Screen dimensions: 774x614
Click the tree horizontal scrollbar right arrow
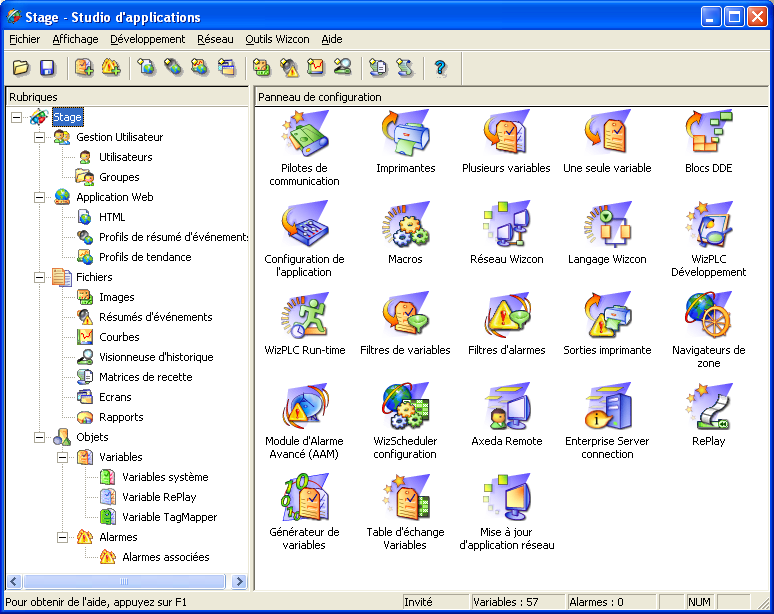[x=240, y=581]
